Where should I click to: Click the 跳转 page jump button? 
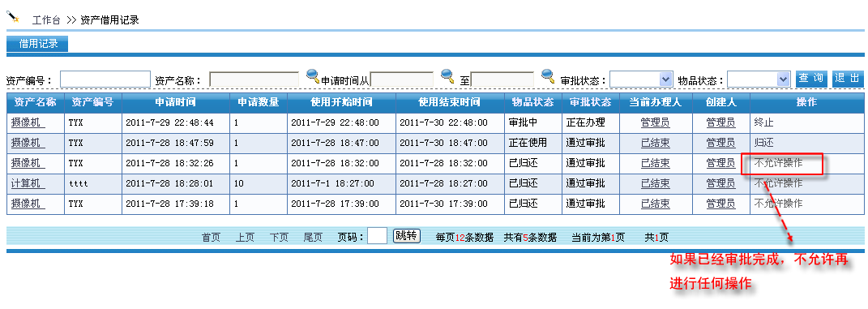pos(407,236)
